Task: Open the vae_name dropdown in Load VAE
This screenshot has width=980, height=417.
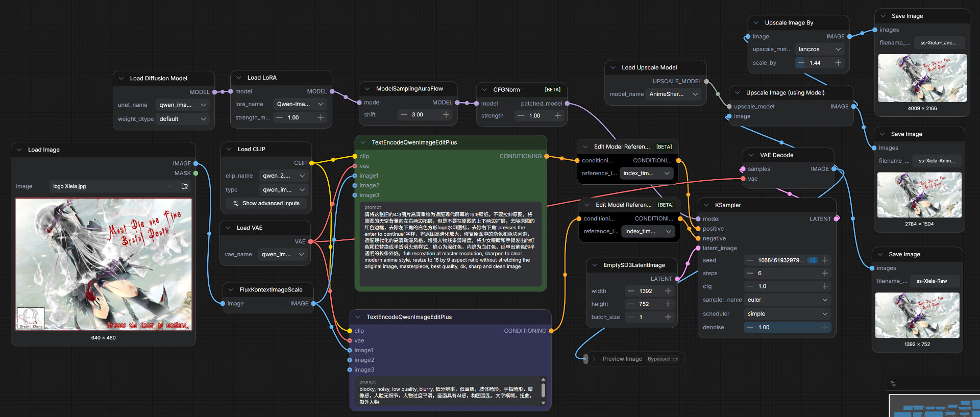Action: point(282,254)
